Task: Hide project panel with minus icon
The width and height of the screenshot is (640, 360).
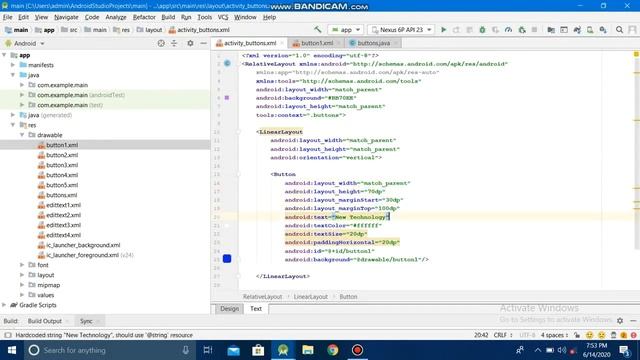Action: click(203, 43)
